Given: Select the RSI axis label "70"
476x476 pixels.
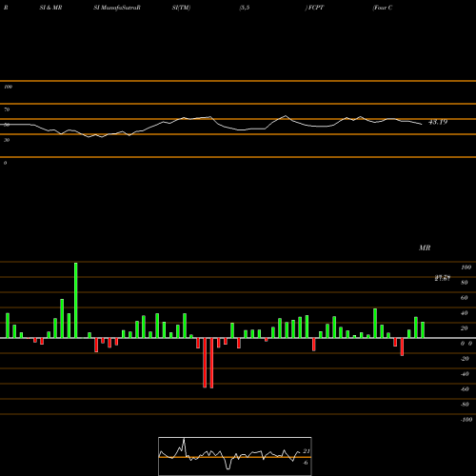Looking at the screenshot, I should [7, 109].
